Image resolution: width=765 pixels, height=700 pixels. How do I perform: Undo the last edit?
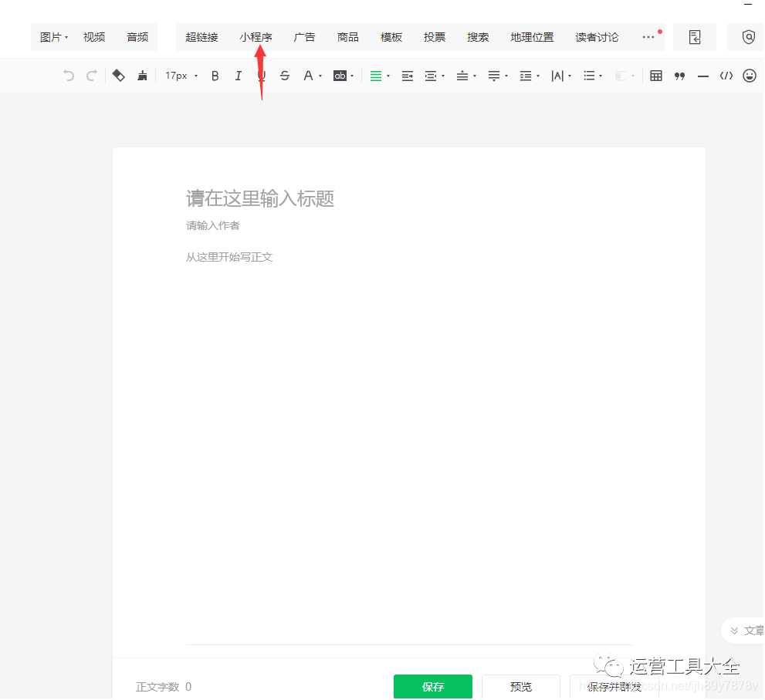(x=68, y=75)
